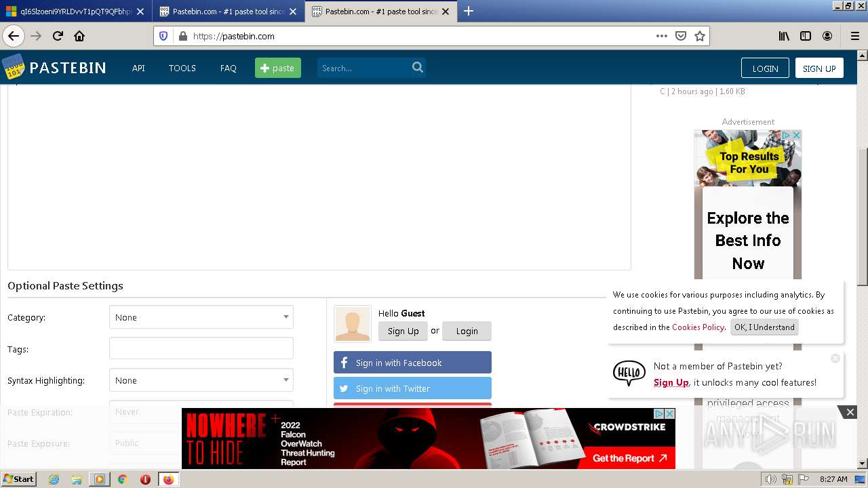Click Sign Up link in hello popup
Screen dimensions: 868x488
[x=671, y=382]
